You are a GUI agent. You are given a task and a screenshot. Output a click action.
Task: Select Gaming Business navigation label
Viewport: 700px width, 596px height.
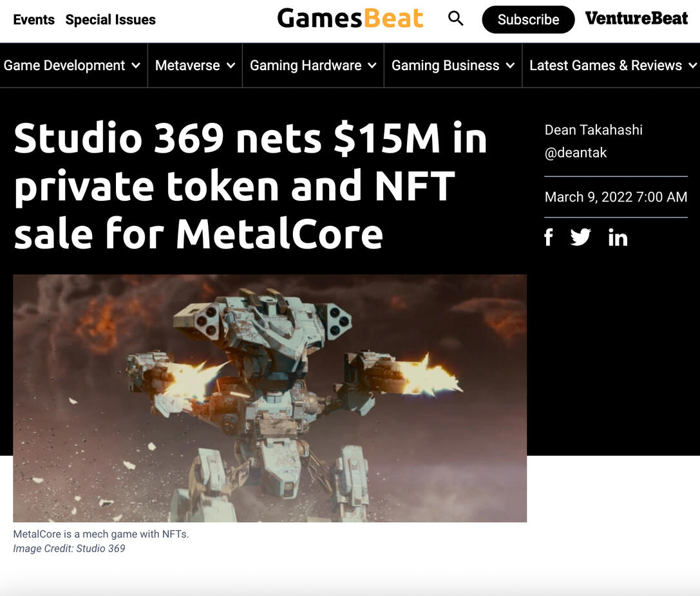(446, 66)
